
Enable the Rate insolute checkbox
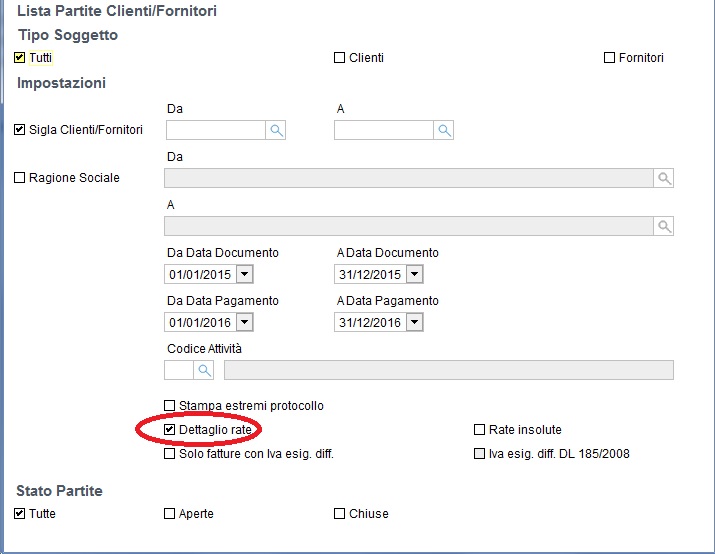tap(479, 430)
